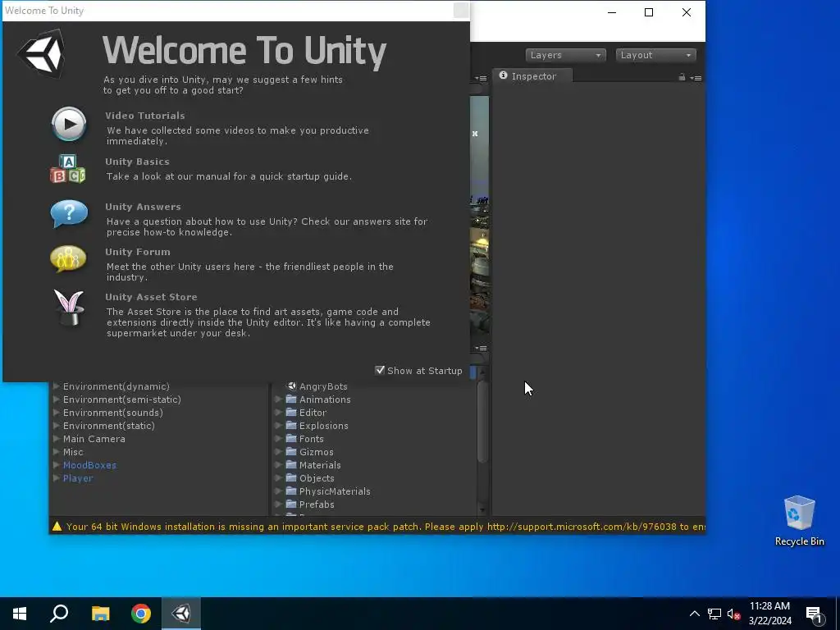Click the Inspector lock icon
The height and width of the screenshot is (630, 840).
pos(682,77)
